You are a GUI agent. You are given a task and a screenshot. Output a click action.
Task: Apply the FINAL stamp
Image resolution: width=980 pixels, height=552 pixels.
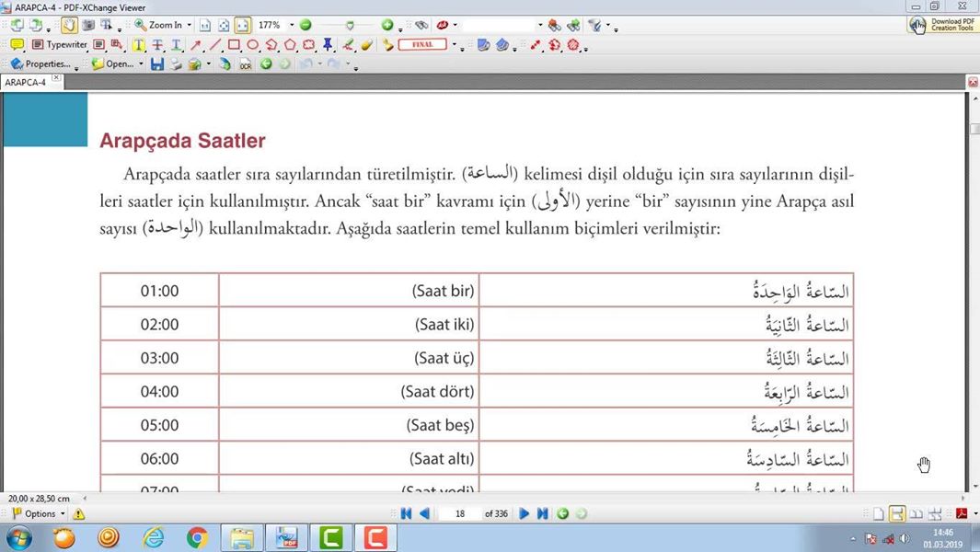pyautogui.click(x=421, y=44)
